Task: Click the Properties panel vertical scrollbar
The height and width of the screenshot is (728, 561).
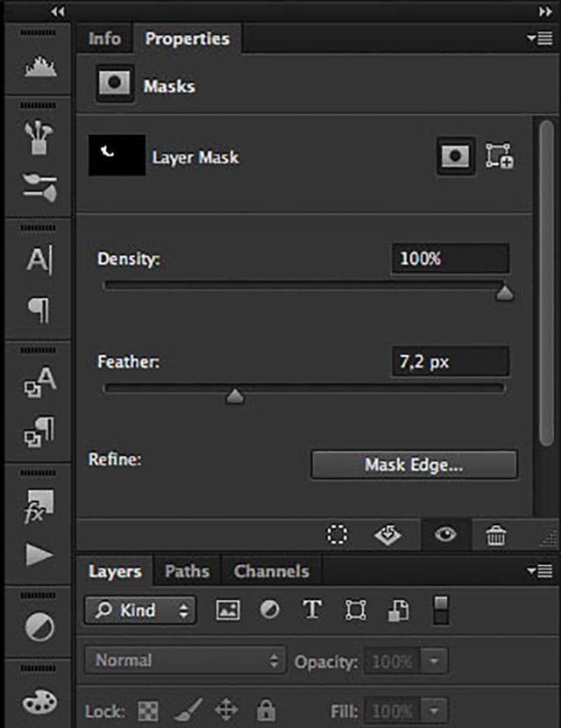Action: 547,283
